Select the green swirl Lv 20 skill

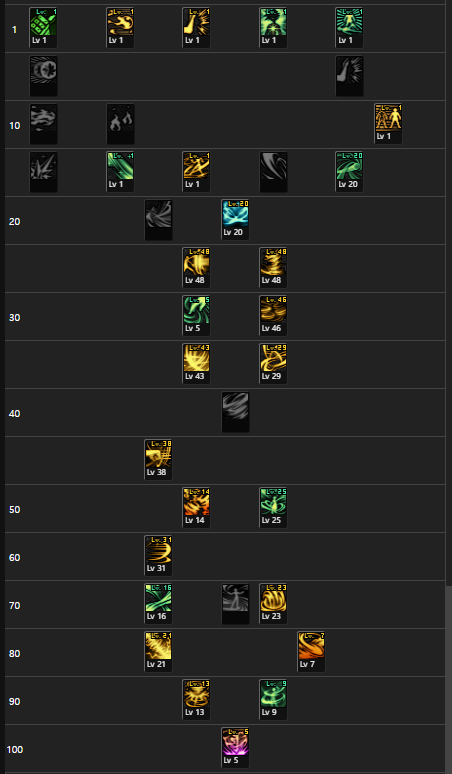point(349,172)
